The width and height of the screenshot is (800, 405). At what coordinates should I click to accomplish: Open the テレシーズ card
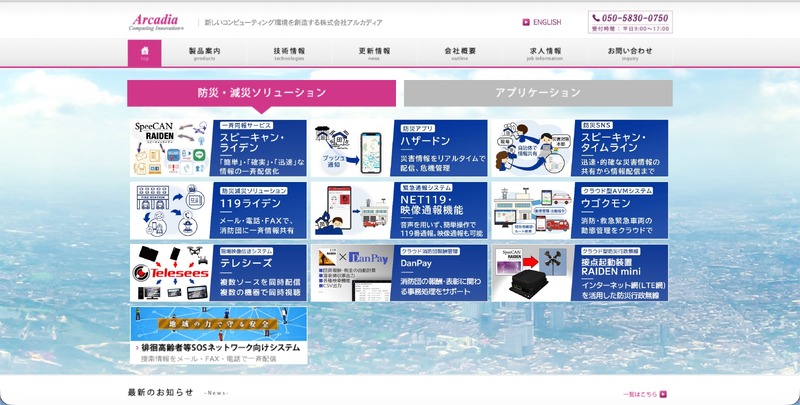(218, 273)
